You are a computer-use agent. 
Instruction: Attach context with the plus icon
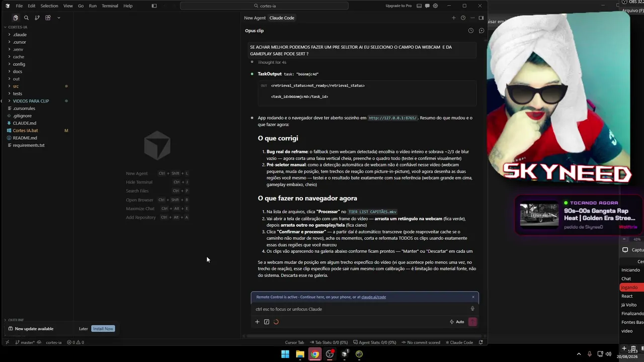pos(257,322)
